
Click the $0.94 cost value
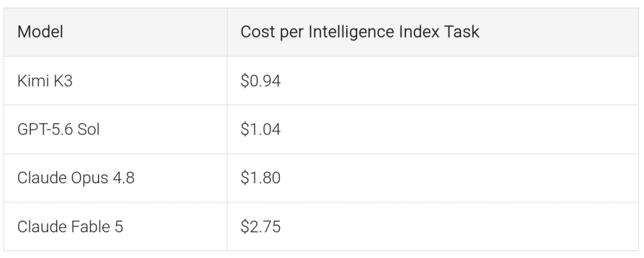click(x=260, y=81)
